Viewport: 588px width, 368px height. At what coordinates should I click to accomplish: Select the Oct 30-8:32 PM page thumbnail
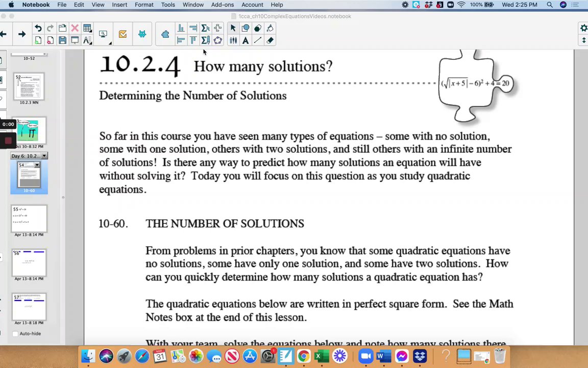point(29,130)
